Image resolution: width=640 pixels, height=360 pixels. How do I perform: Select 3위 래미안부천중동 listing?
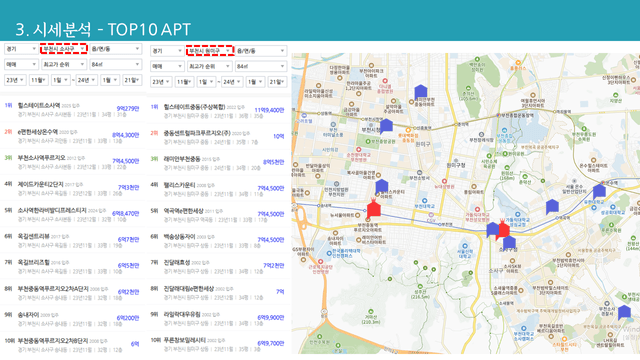pyautogui.click(x=218, y=162)
